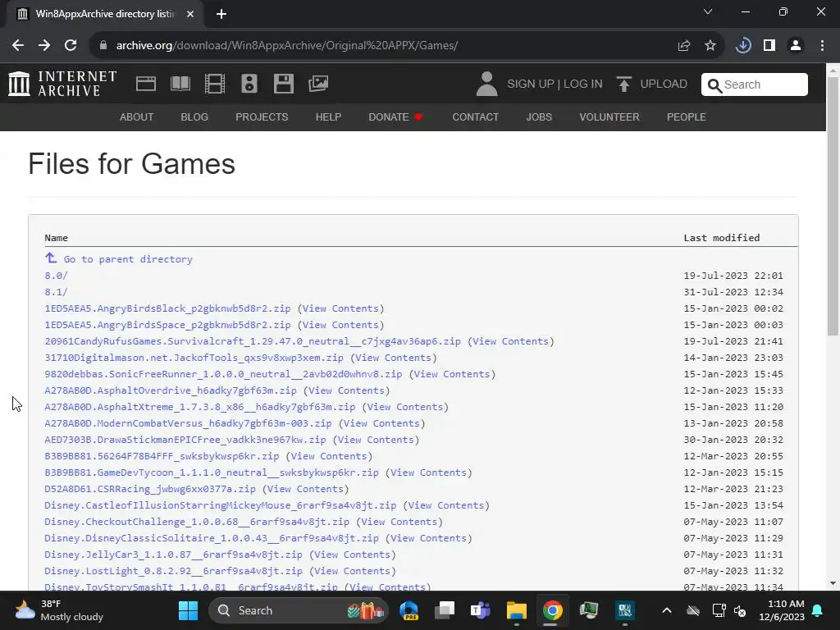Click the share page icon in address bar
840x630 pixels.
(x=683, y=46)
